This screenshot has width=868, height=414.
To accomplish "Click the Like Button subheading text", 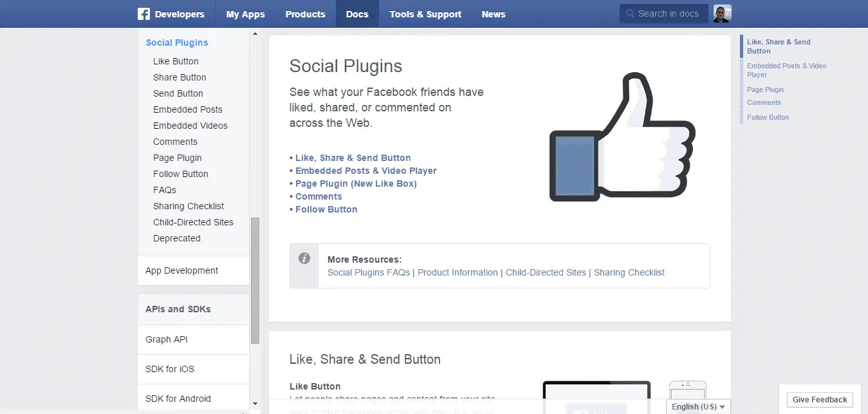I will point(315,386).
